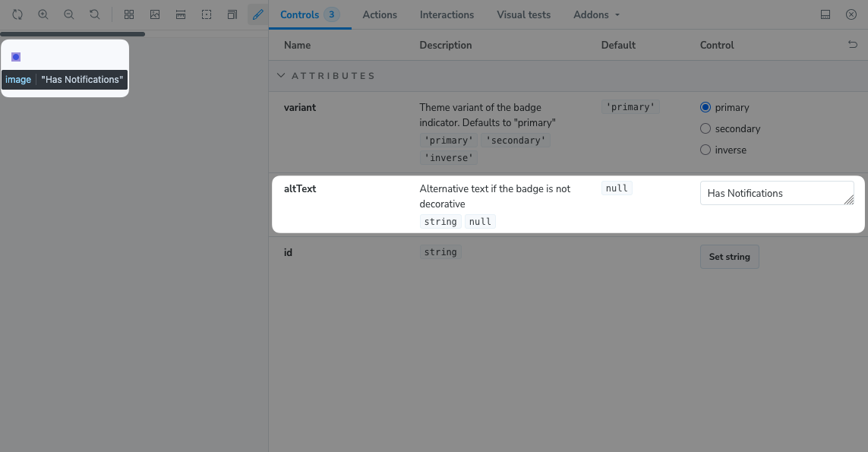
Task: Reset controls with the undo button
Action: click(x=852, y=44)
